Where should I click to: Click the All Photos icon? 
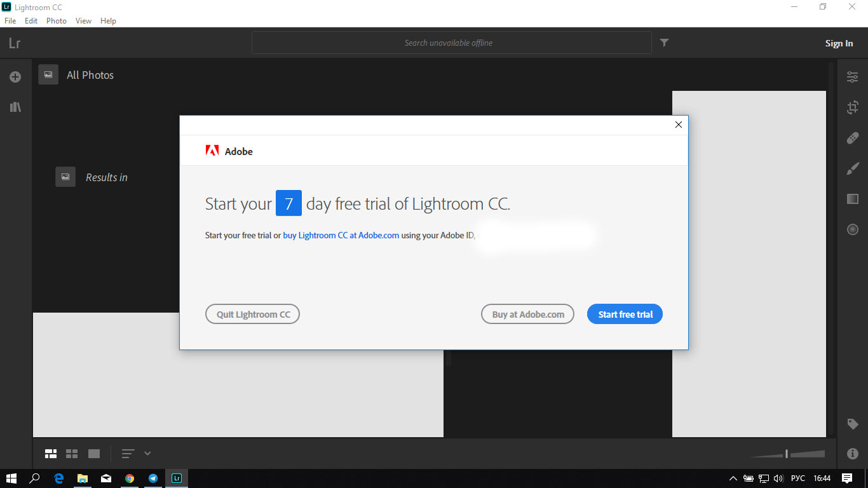(x=48, y=74)
